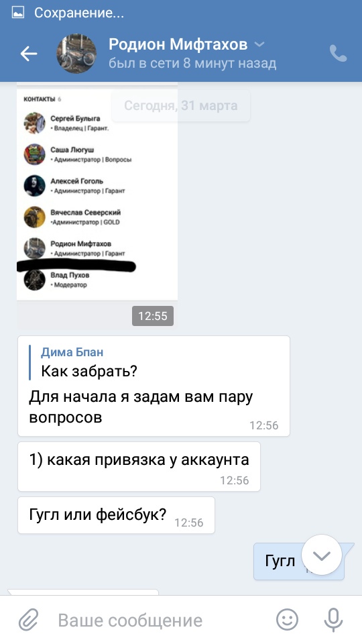
Task: Tap the microphone to record voice message
Action: coord(333,620)
